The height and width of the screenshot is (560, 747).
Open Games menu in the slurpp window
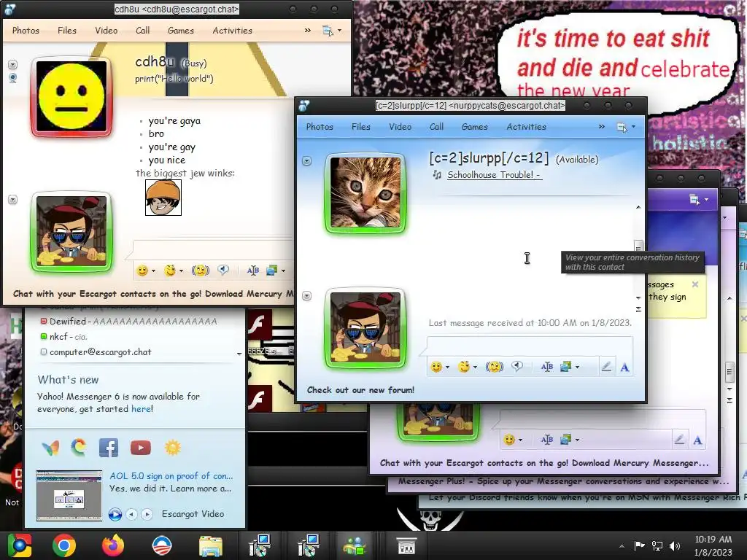(x=474, y=127)
